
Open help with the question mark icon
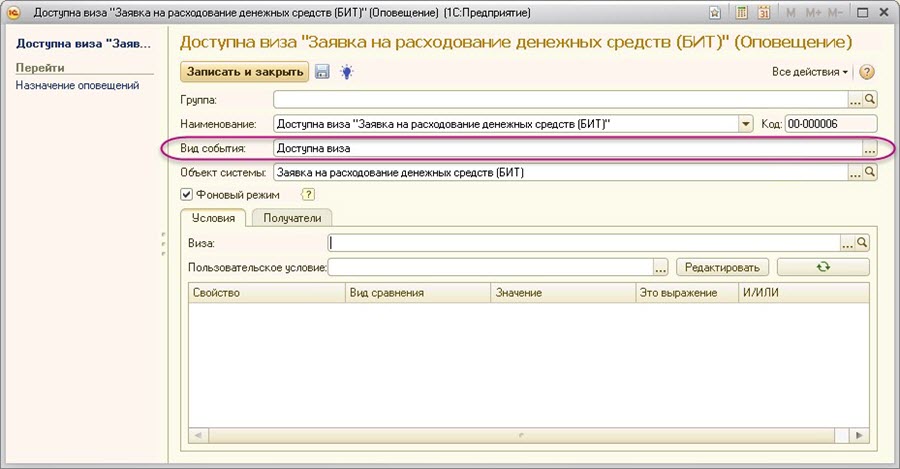[x=867, y=72]
